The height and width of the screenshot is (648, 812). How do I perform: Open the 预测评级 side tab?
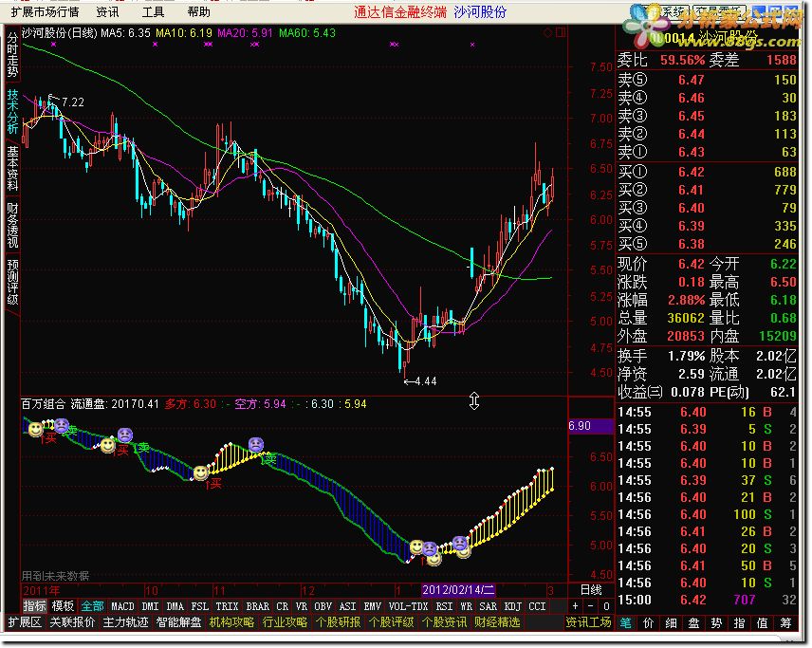click(12, 282)
